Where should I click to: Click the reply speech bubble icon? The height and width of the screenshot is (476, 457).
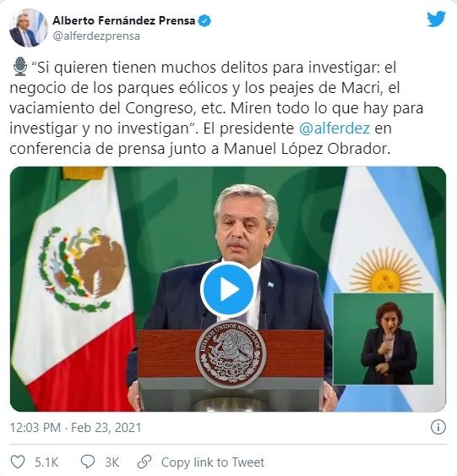click(x=88, y=462)
